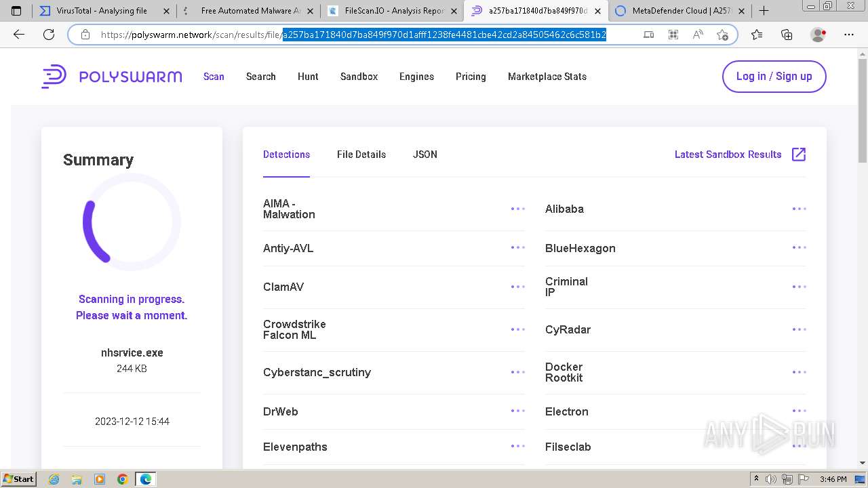Screen dimensions: 868x488
Task: Expand Crowdstrike Falcon ML options dots
Action: pyautogui.click(x=518, y=329)
